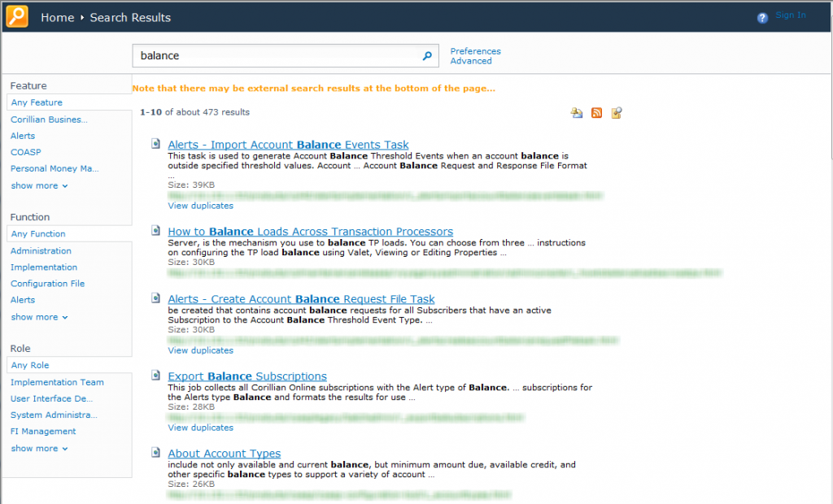The height and width of the screenshot is (504, 833).
Task: Go to Home in the breadcrumb
Action: [x=58, y=18]
